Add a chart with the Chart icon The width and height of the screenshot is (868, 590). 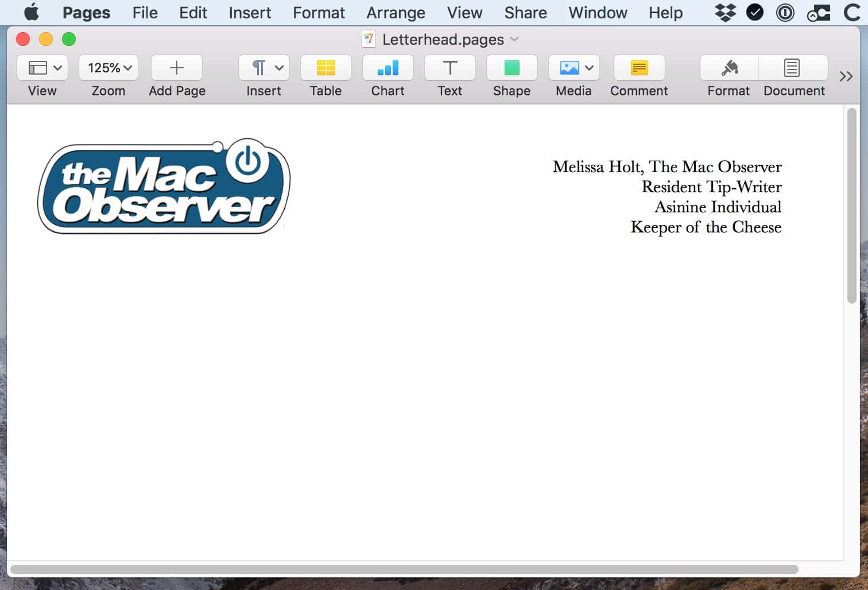387,68
